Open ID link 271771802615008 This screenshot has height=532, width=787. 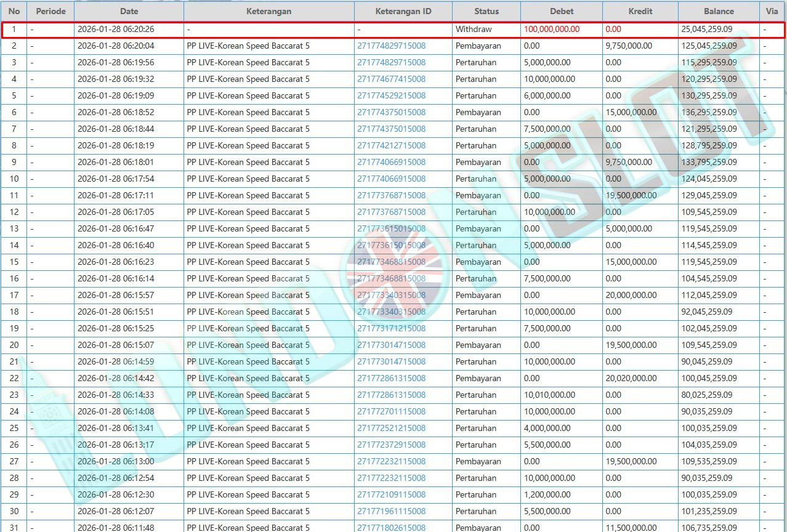(391, 527)
